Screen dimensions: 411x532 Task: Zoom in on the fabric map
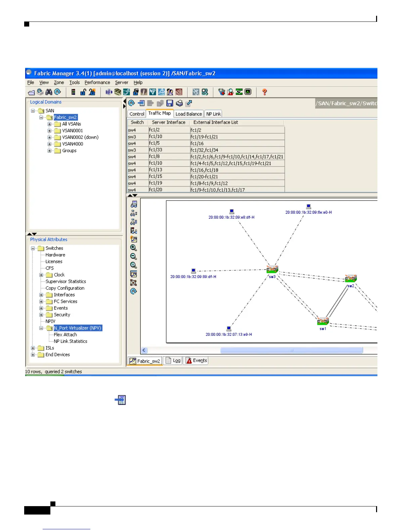tap(133, 248)
